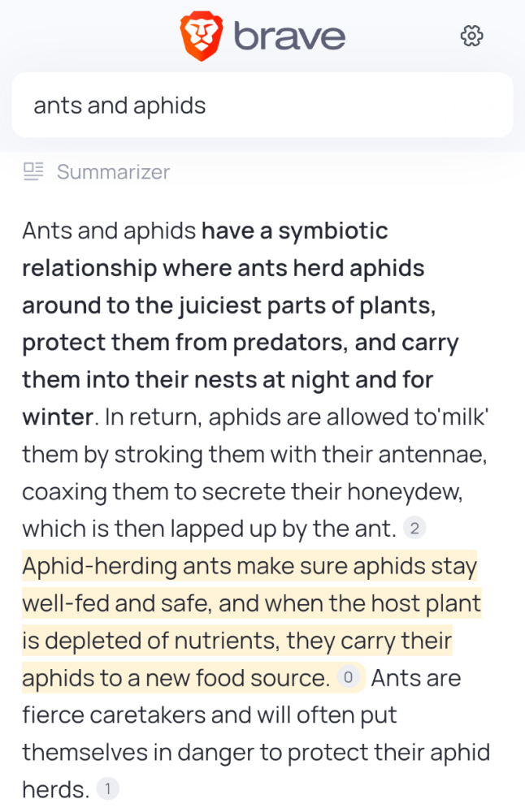Click the brave wordmark text
This screenshot has width=525, height=812.
coord(289,36)
